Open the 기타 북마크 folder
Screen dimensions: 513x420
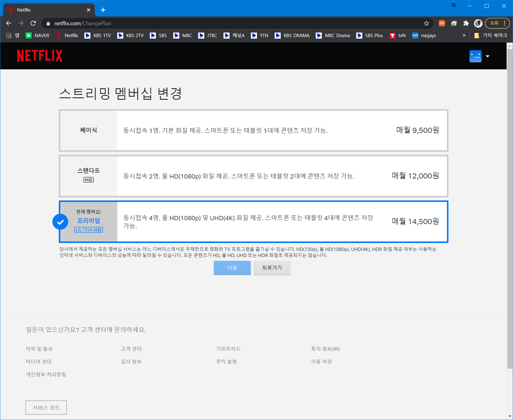491,35
